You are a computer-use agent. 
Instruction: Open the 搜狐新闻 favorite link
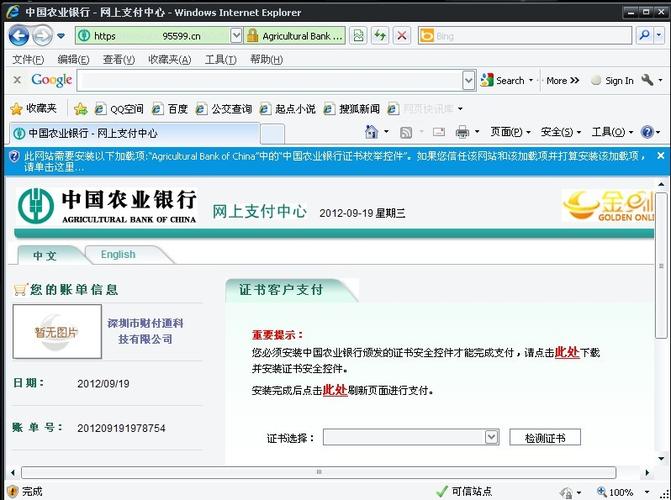[352, 109]
